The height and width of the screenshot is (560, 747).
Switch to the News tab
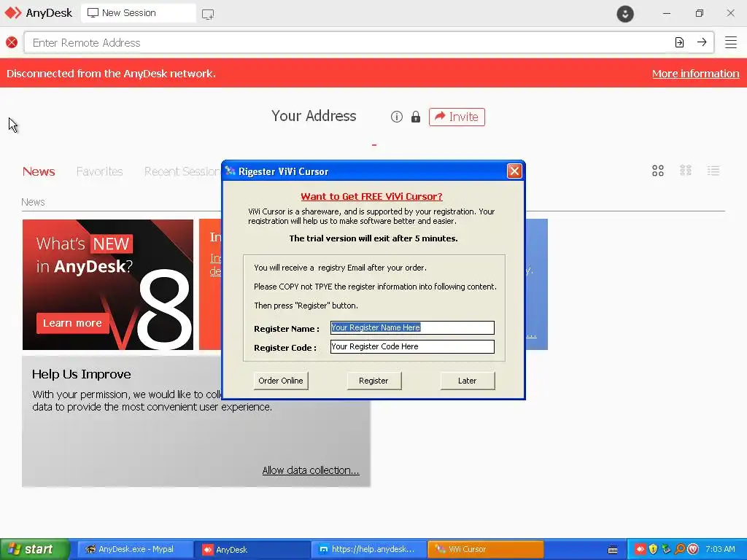coord(39,171)
